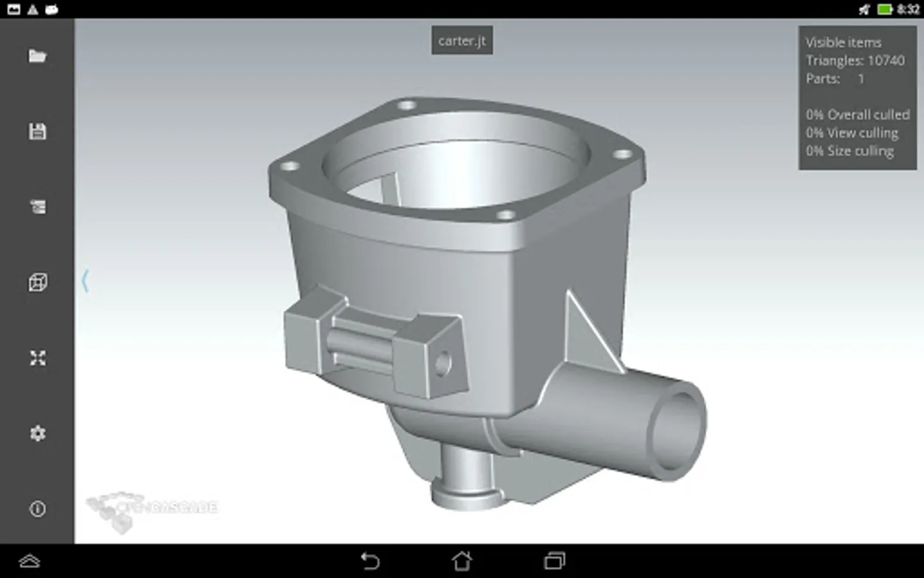Tap the navigation bar up-arrow icon
Viewport: 924px width, 578px height.
click(30, 561)
